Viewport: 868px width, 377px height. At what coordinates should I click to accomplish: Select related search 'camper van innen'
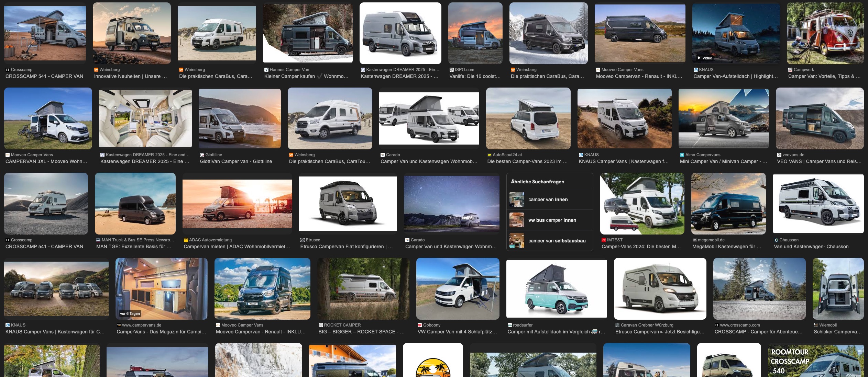point(548,199)
